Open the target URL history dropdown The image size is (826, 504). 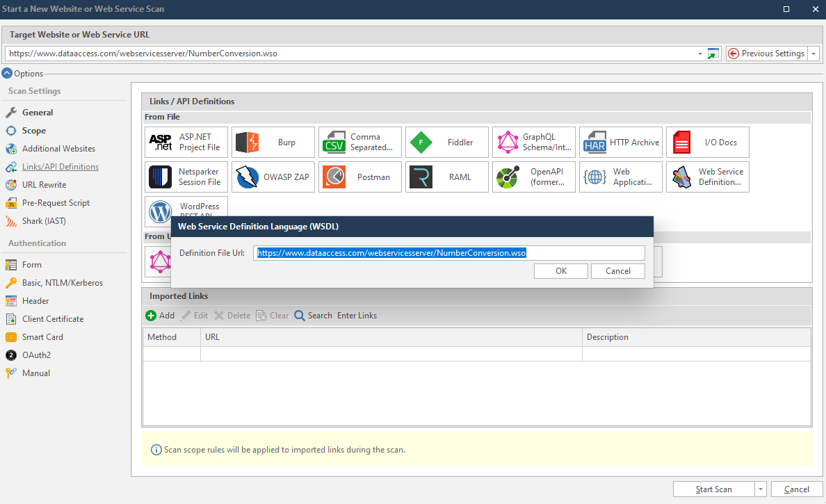coord(700,54)
